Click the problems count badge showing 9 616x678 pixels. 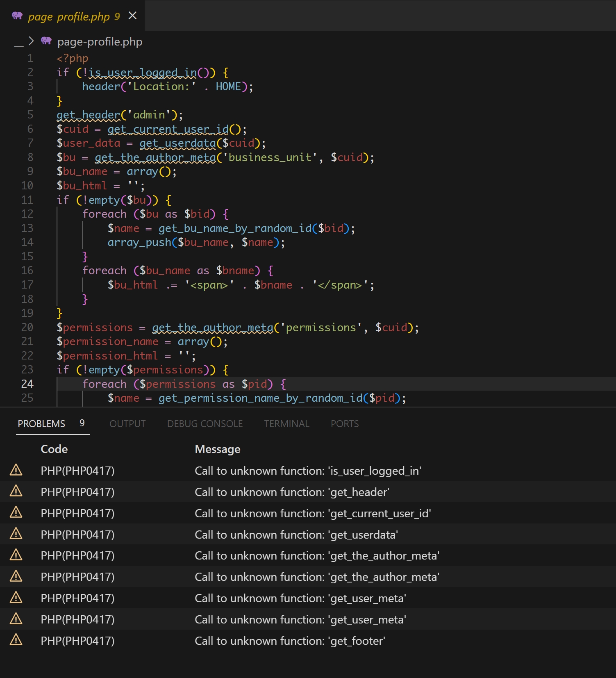(82, 423)
